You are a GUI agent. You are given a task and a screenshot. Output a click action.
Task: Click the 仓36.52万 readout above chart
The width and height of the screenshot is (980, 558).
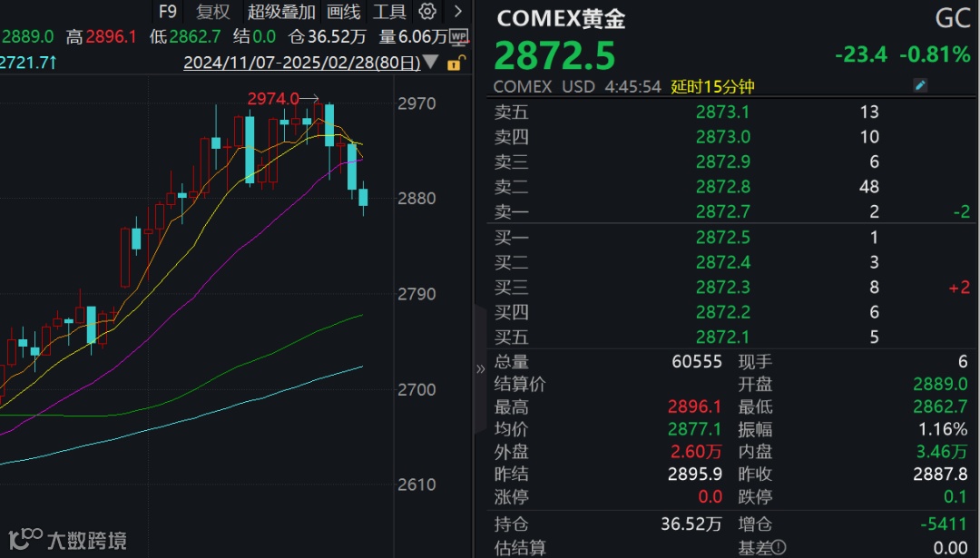pos(328,37)
